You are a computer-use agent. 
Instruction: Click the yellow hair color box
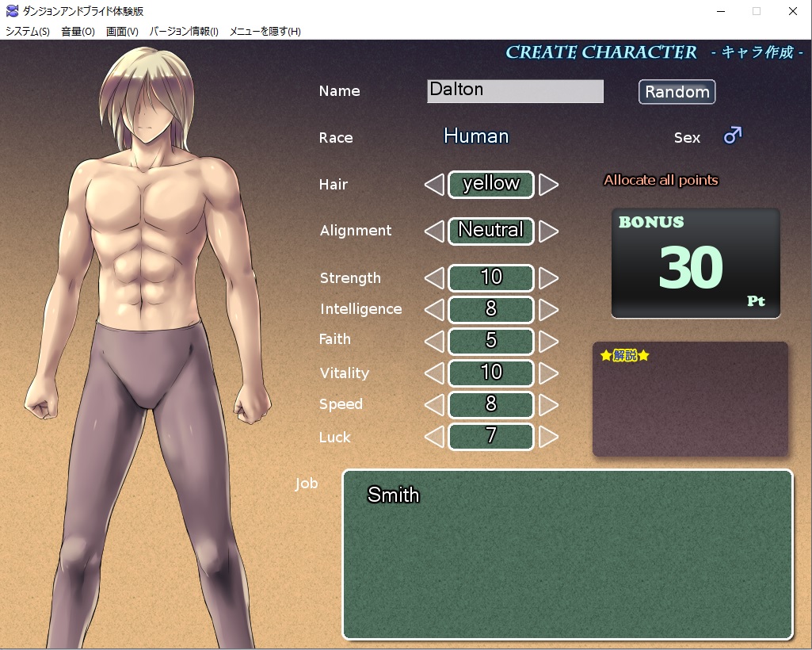491,185
